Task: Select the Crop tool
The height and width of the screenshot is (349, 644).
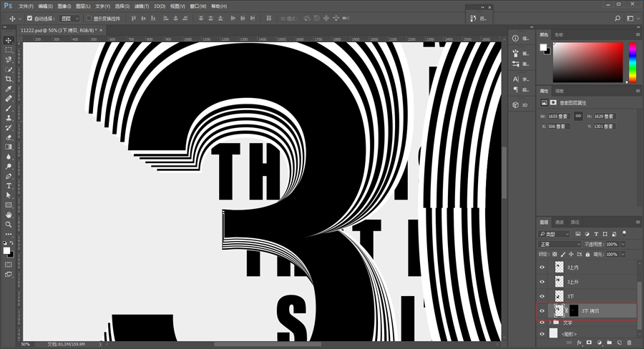Action: (8, 79)
